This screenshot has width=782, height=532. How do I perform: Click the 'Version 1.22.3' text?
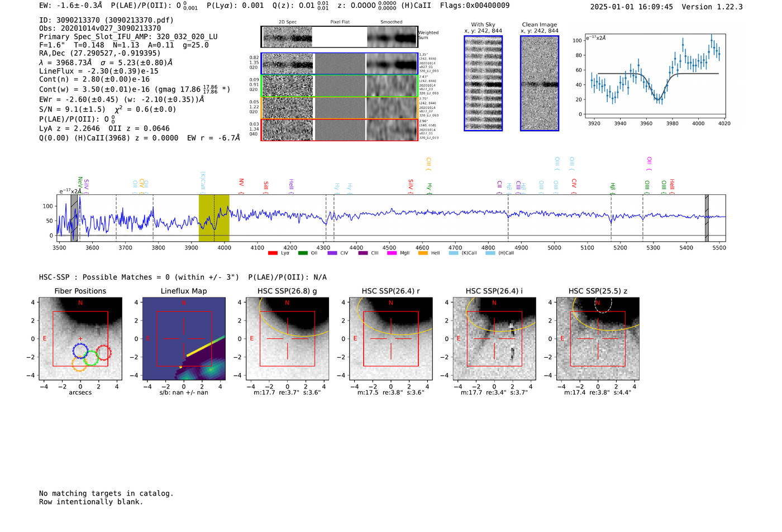pyautogui.click(x=712, y=7)
